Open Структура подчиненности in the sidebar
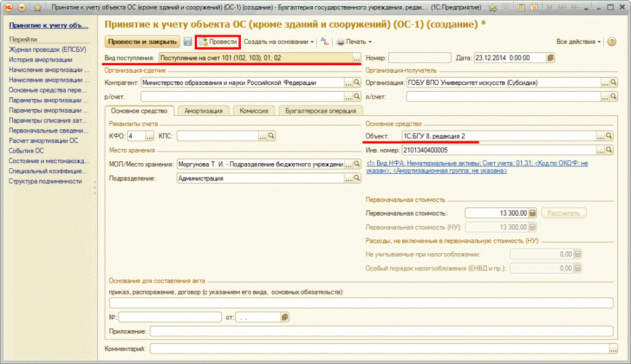This screenshot has width=631, height=364. (46, 182)
